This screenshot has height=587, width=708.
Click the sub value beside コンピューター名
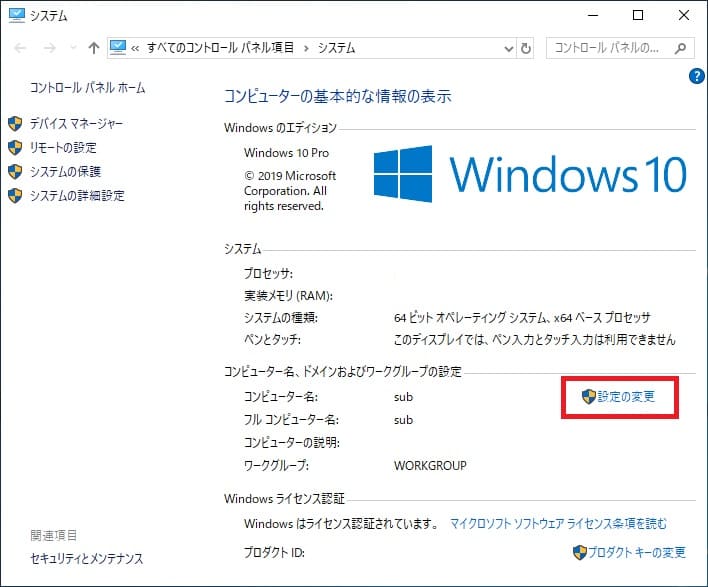(x=403, y=397)
